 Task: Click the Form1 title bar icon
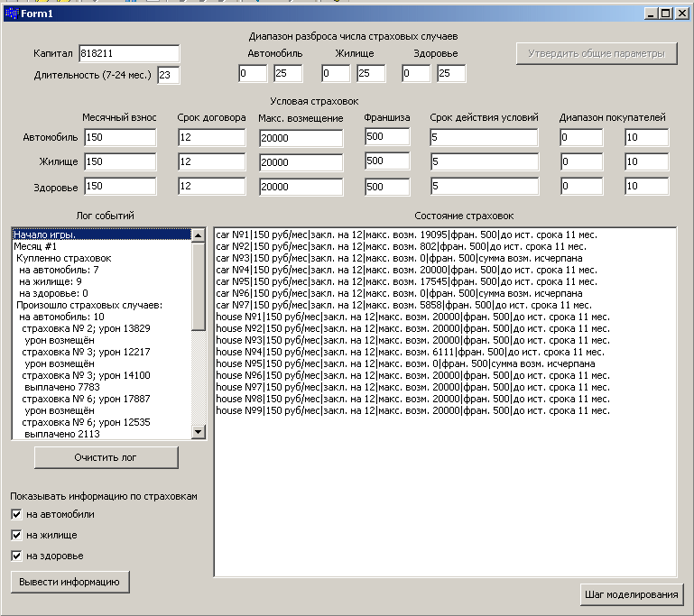click(12, 14)
